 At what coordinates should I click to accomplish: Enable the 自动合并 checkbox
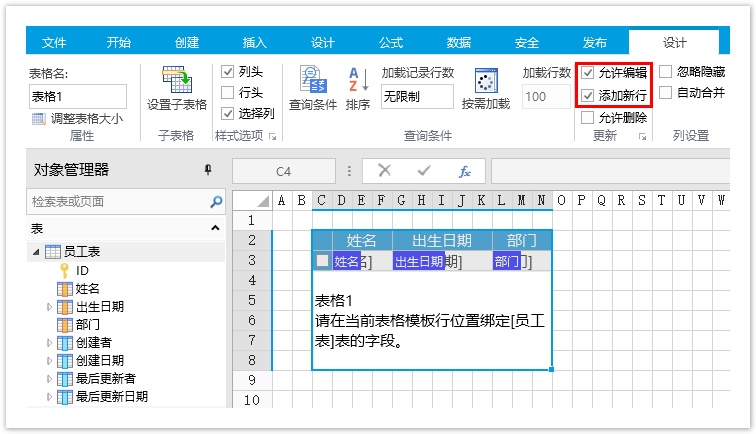[665, 93]
